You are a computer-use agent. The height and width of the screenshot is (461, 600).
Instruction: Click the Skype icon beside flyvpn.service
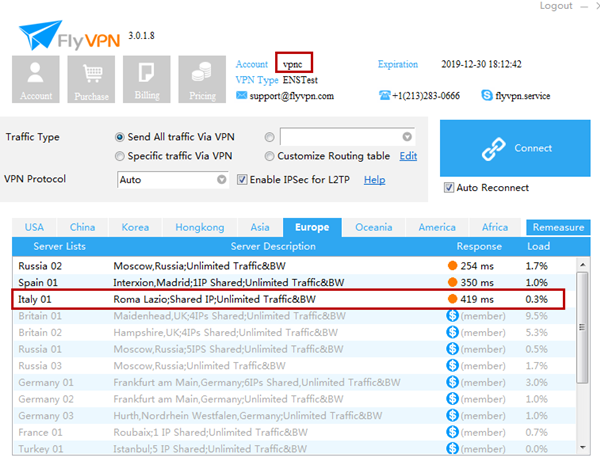coord(487,95)
